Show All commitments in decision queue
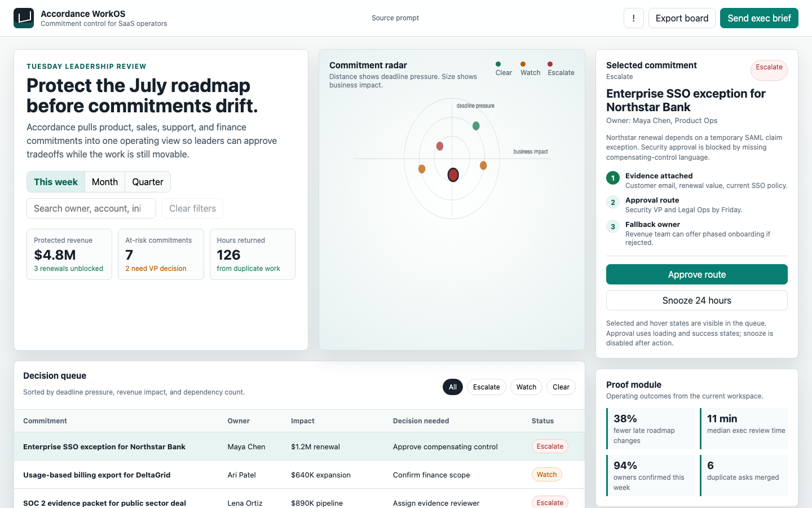The image size is (812, 508). [x=453, y=387]
